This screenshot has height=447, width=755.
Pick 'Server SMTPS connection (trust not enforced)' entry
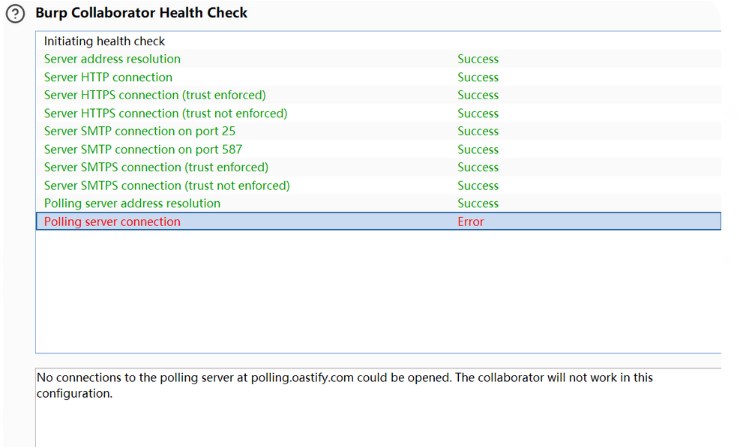point(167,185)
